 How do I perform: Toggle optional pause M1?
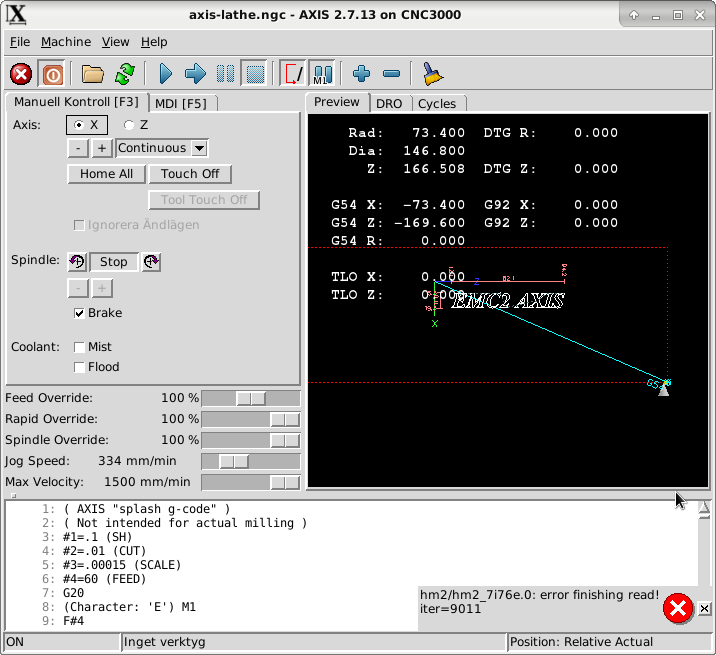click(x=322, y=74)
